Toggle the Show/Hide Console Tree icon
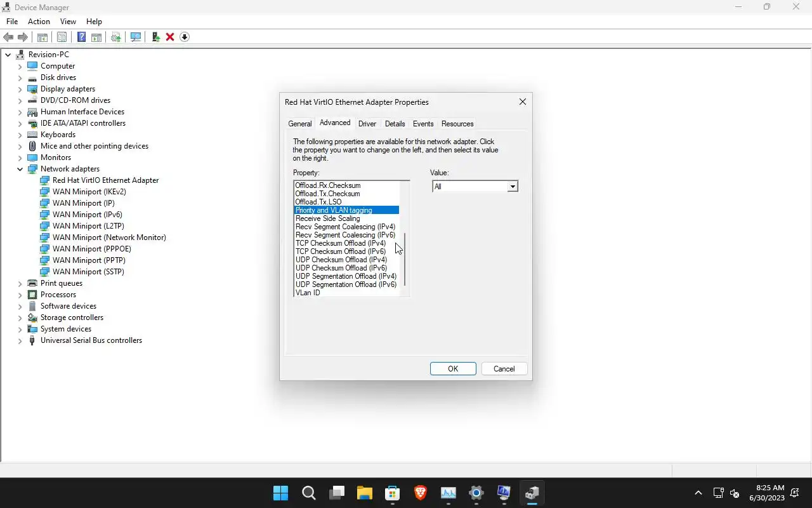 (42, 37)
